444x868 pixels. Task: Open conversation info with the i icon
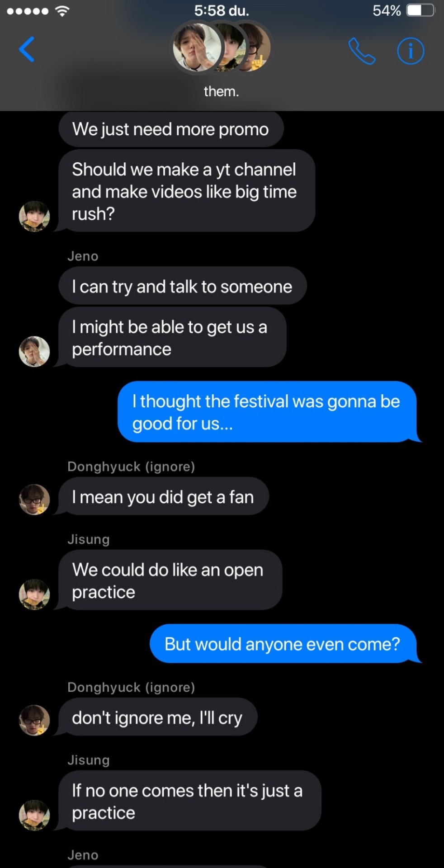pos(411,51)
